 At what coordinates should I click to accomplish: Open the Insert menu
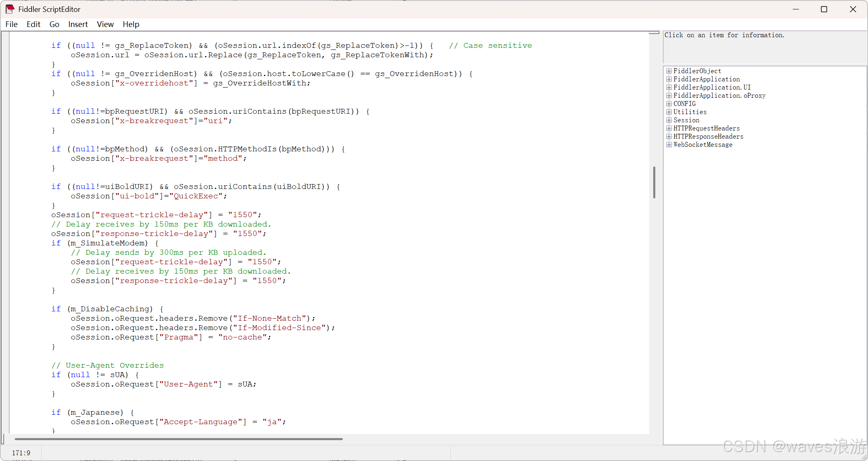(x=78, y=24)
